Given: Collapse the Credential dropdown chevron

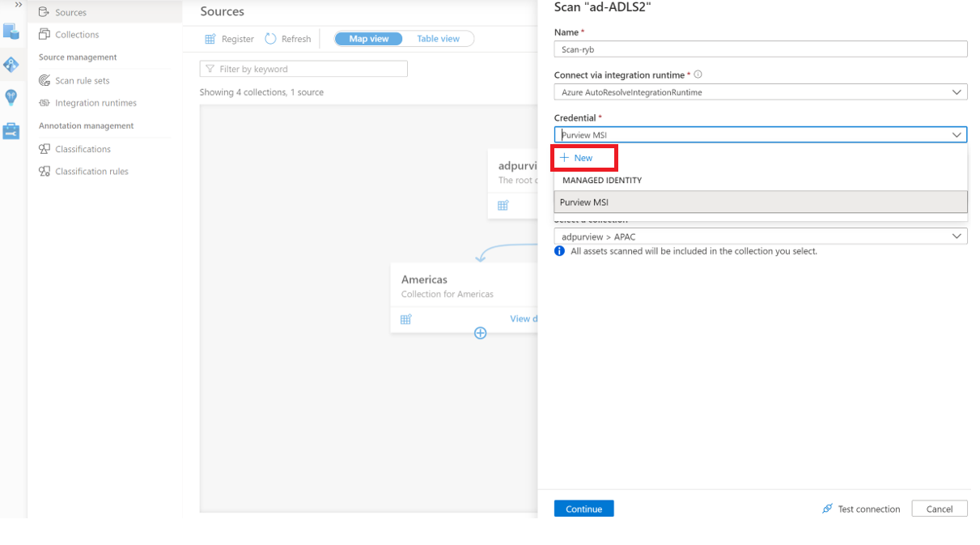Looking at the screenshot, I should [957, 134].
